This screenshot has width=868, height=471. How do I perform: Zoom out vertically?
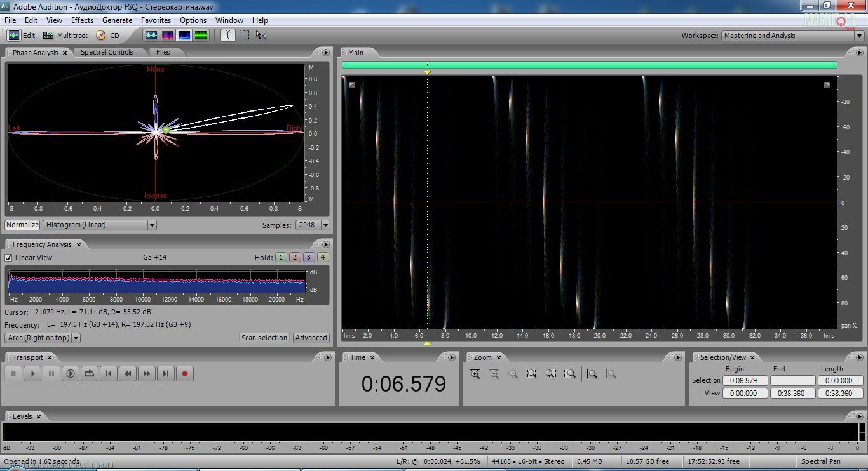tap(611, 374)
